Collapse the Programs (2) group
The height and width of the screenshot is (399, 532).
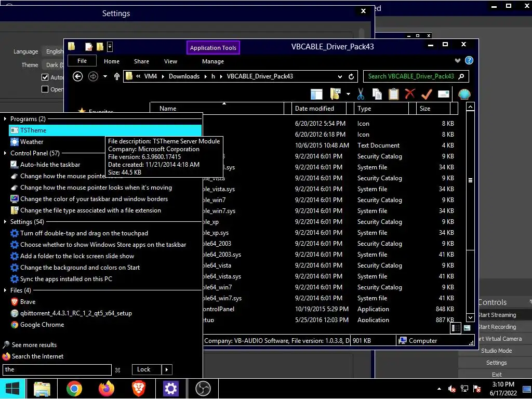click(5, 119)
